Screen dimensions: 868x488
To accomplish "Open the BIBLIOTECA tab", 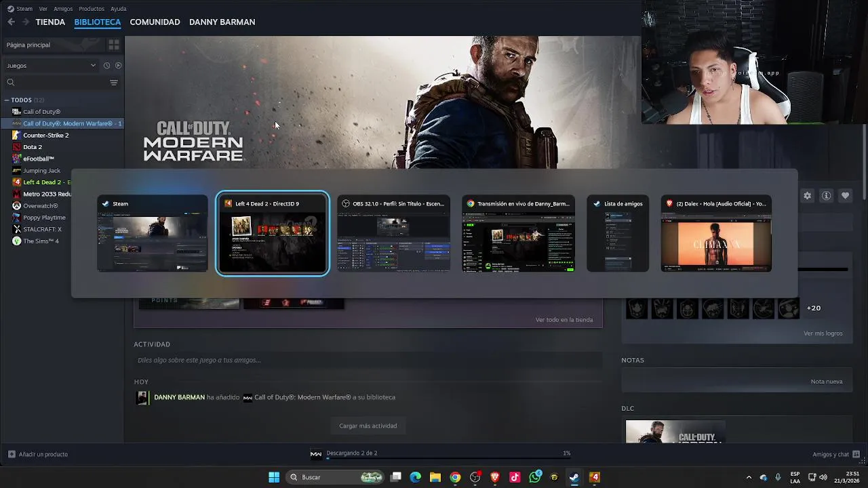I will point(98,22).
